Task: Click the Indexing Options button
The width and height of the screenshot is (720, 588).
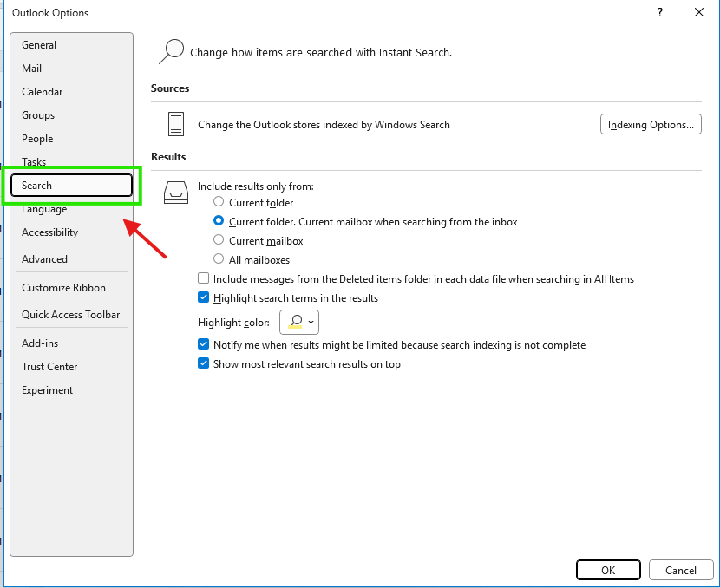Action: point(651,124)
